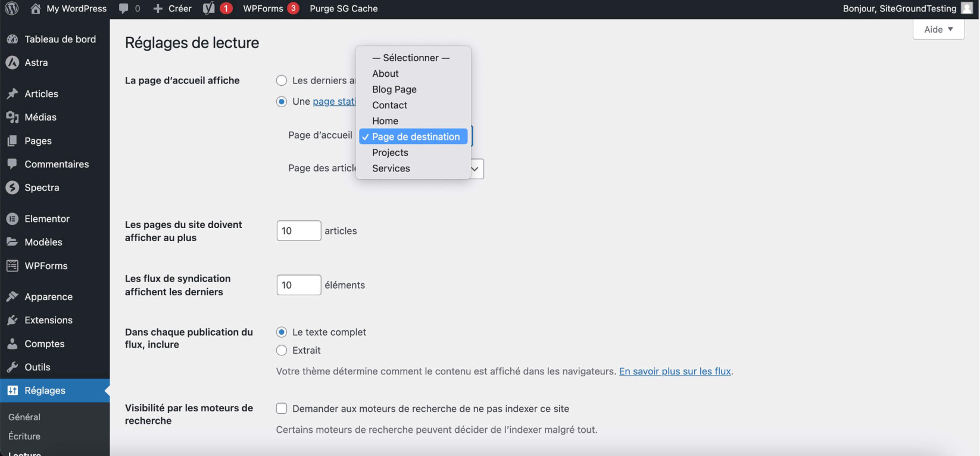This screenshot has height=456, width=980.
Task: Click the articles per page number field
Action: 299,231
